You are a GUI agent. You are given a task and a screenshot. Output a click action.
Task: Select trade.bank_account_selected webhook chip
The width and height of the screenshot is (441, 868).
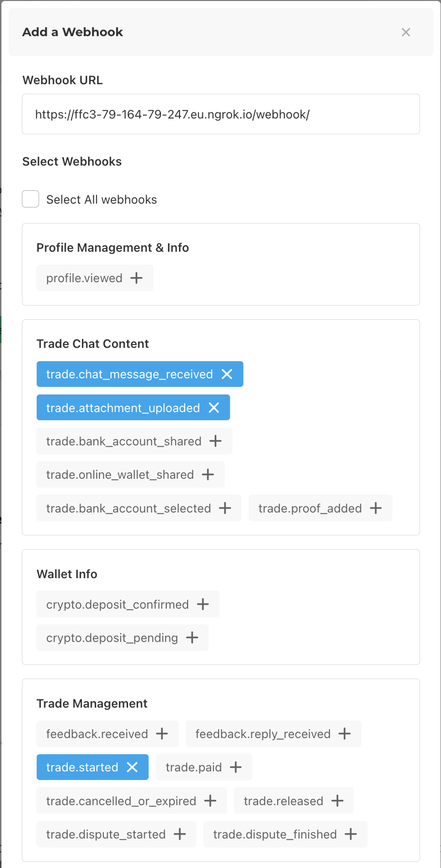(x=139, y=508)
